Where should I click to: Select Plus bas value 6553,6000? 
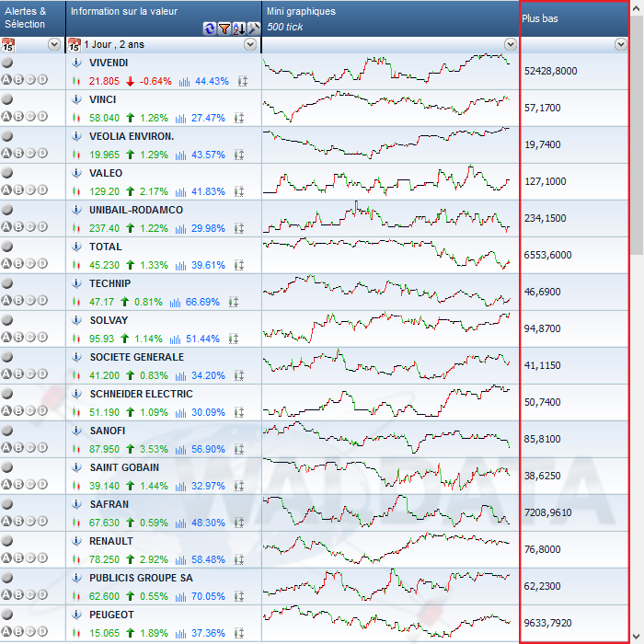tap(547, 255)
